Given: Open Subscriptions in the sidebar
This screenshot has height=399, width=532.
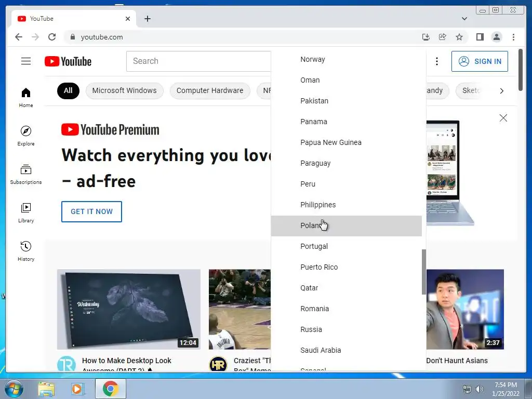Looking at the screenshot, I should (x=26, y=175).
